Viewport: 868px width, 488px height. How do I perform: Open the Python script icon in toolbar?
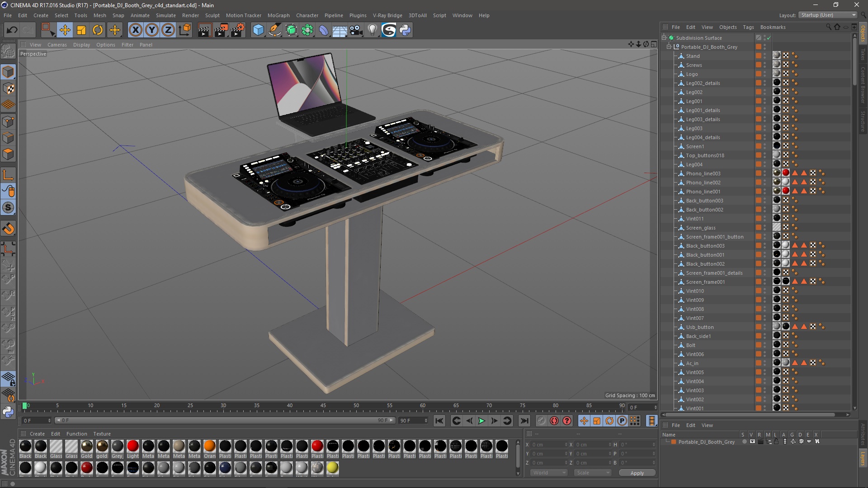[x=406, y=30]
